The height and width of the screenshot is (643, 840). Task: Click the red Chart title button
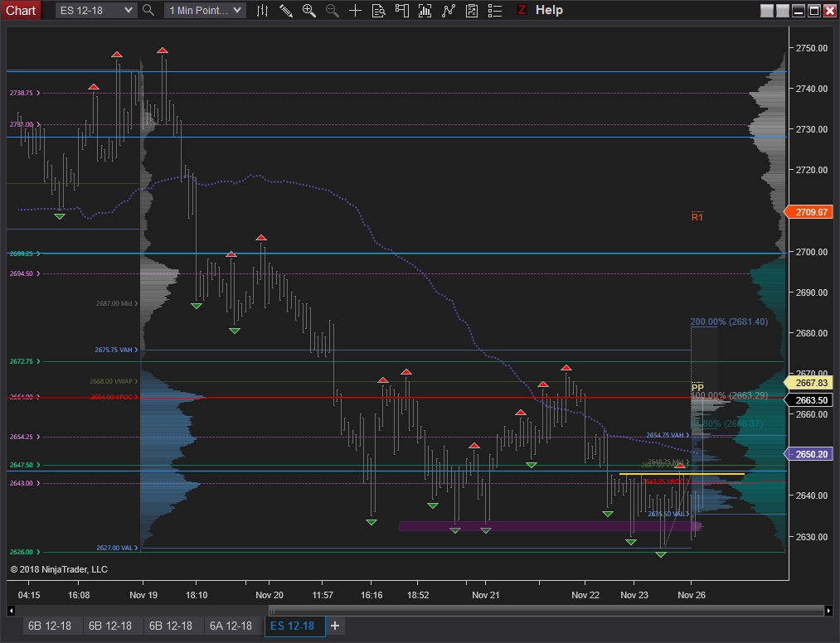click(x=21, y=10)
